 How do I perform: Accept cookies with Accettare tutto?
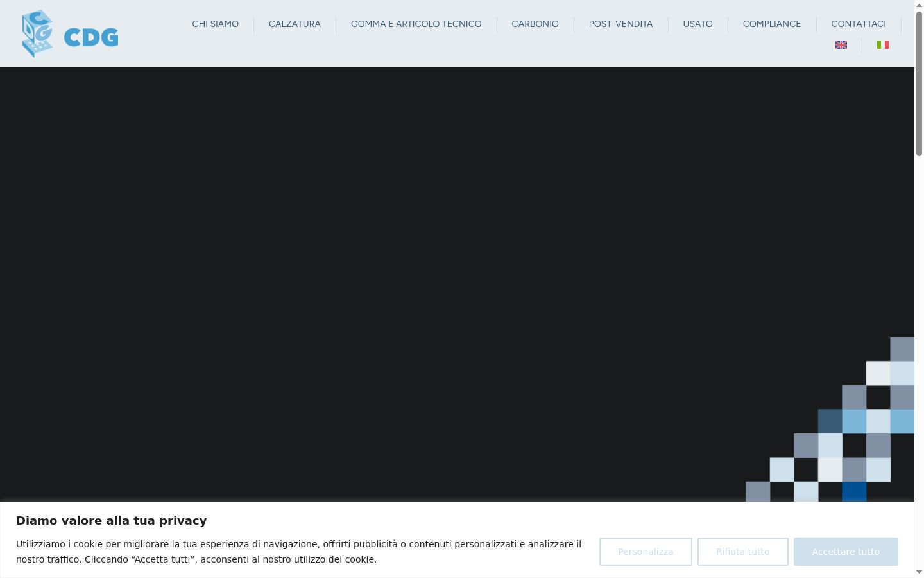[x=846, y=552]
